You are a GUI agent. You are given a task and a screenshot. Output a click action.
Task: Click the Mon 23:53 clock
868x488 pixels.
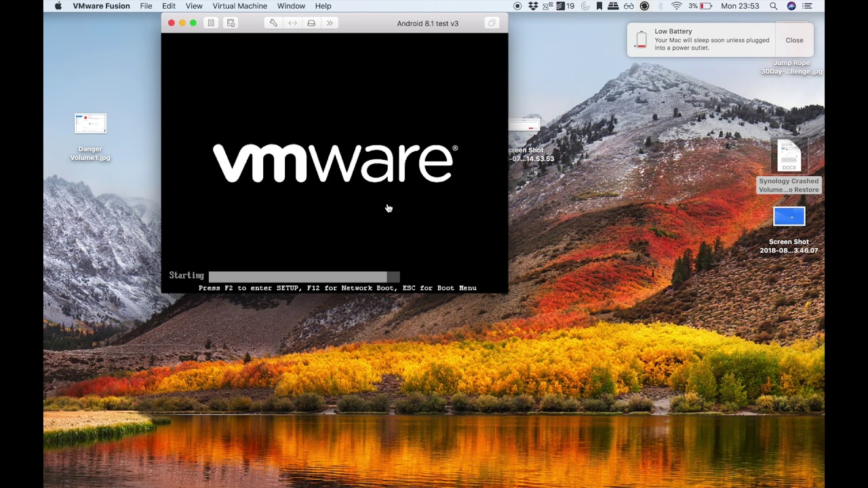click(740, 6)
